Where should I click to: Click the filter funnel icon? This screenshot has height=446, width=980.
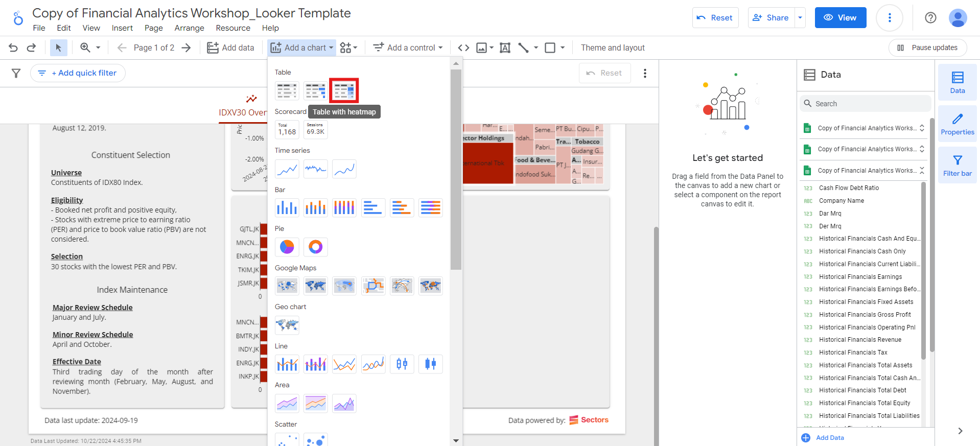coord(16,73)
